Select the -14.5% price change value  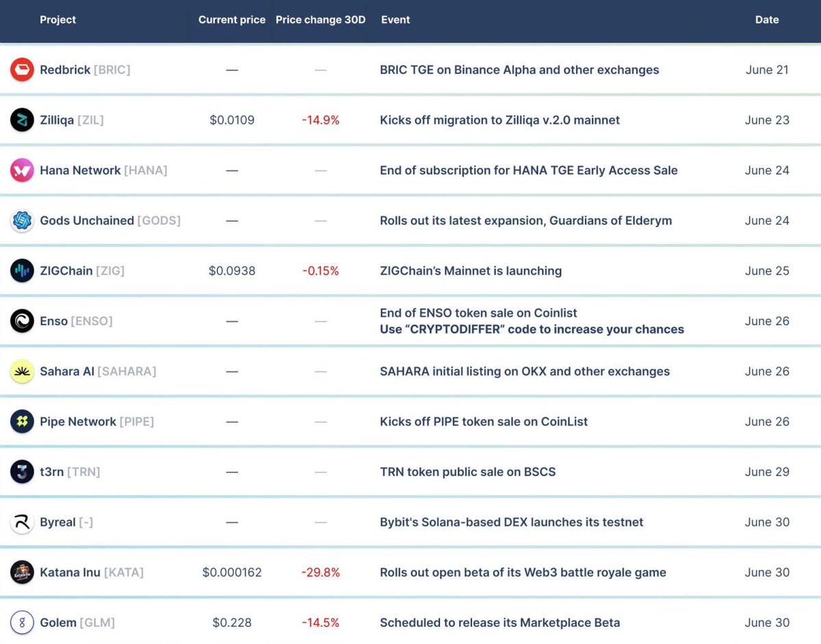[321, 623]
